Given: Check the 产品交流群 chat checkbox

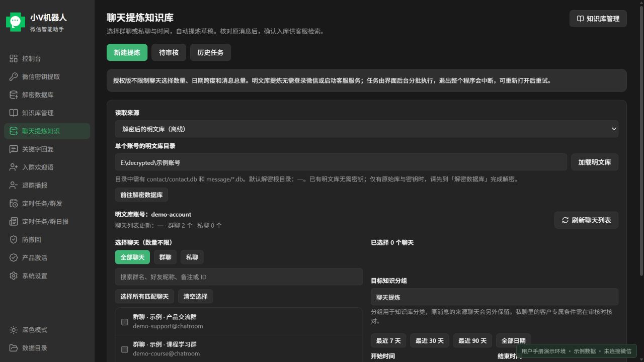Looking at the screenshot, I should pyautogui.click(x=125, y=322).
